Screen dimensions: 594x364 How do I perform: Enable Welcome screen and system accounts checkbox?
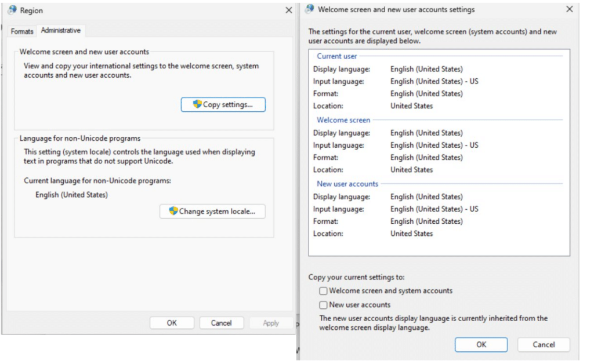pos(323,291)
